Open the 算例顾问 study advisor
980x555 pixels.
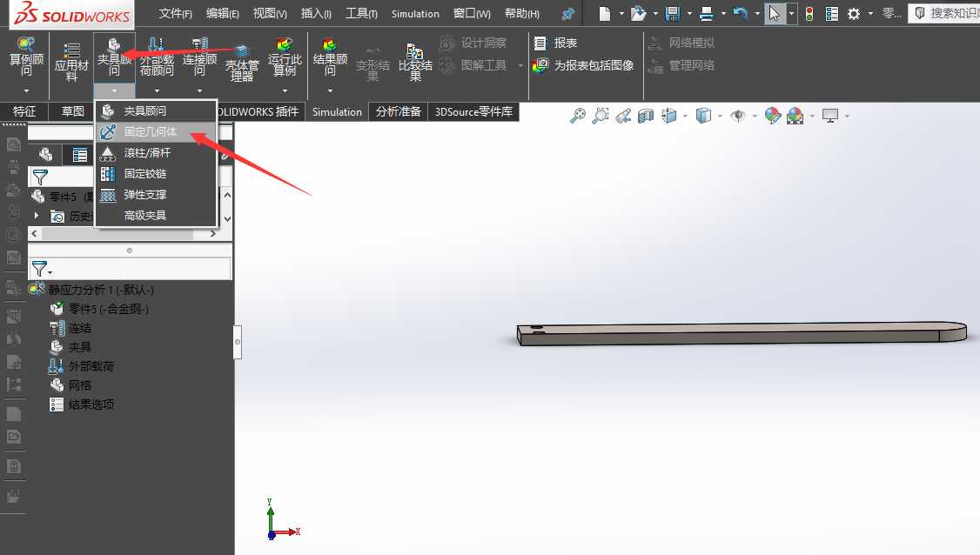26,55
